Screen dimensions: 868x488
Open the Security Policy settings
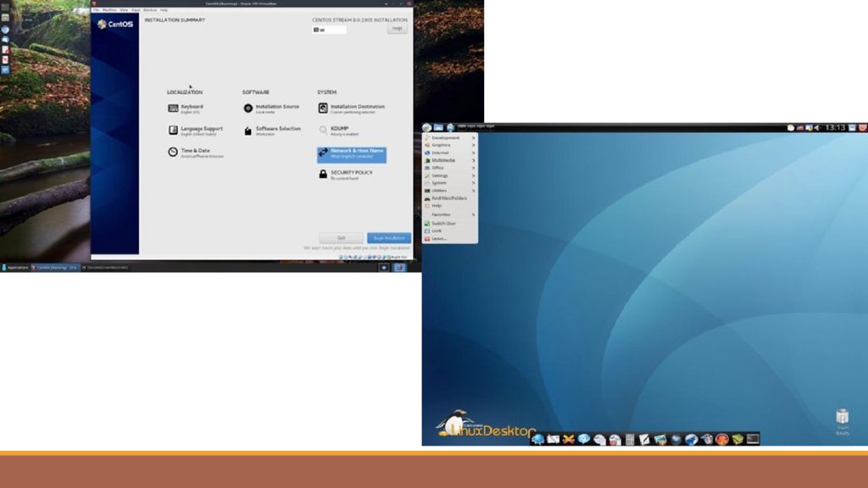346,175
